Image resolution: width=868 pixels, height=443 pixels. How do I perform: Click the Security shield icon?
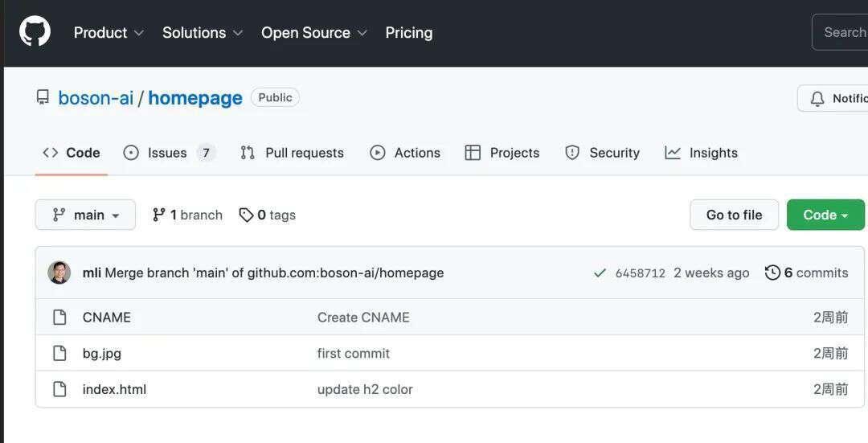(572, 153)
